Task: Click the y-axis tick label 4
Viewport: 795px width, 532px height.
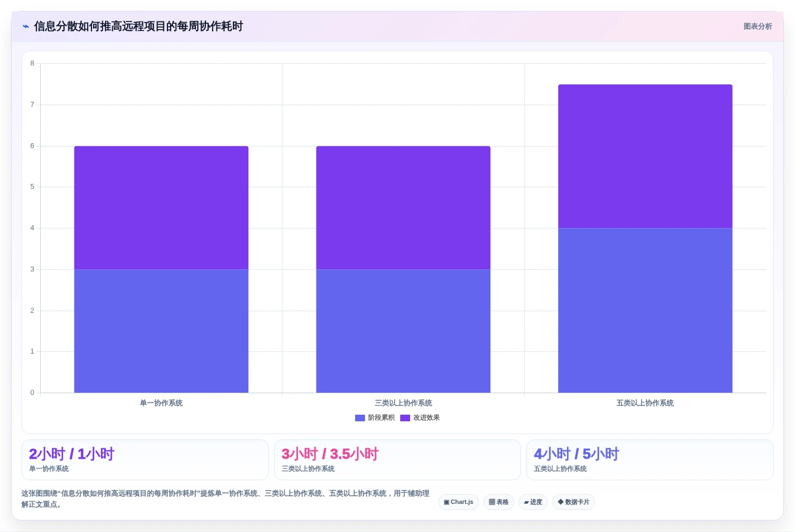Action: pos(32,228)
